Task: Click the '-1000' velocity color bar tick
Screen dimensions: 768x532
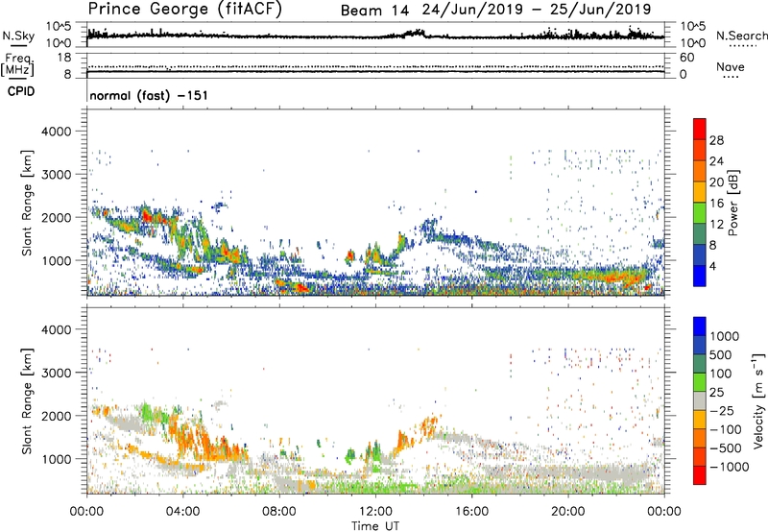Action: (x=730, y=467)
